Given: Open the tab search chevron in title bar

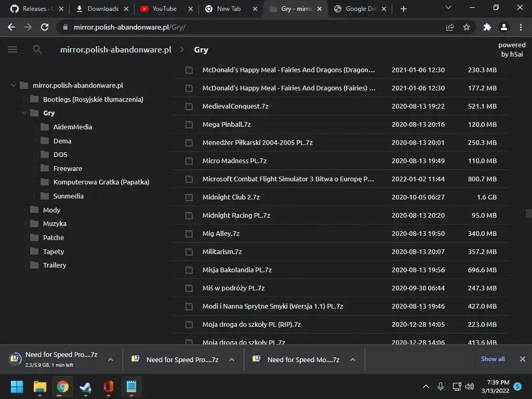Looking at the screenshot, I should coord(448,7).
